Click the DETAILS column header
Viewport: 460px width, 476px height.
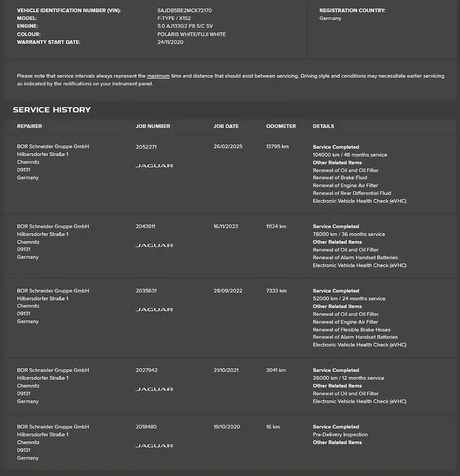click(x=323, y=126)
